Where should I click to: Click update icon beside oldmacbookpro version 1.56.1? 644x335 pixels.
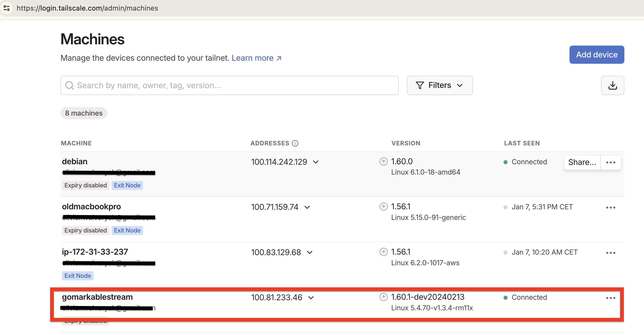point(384,207)
